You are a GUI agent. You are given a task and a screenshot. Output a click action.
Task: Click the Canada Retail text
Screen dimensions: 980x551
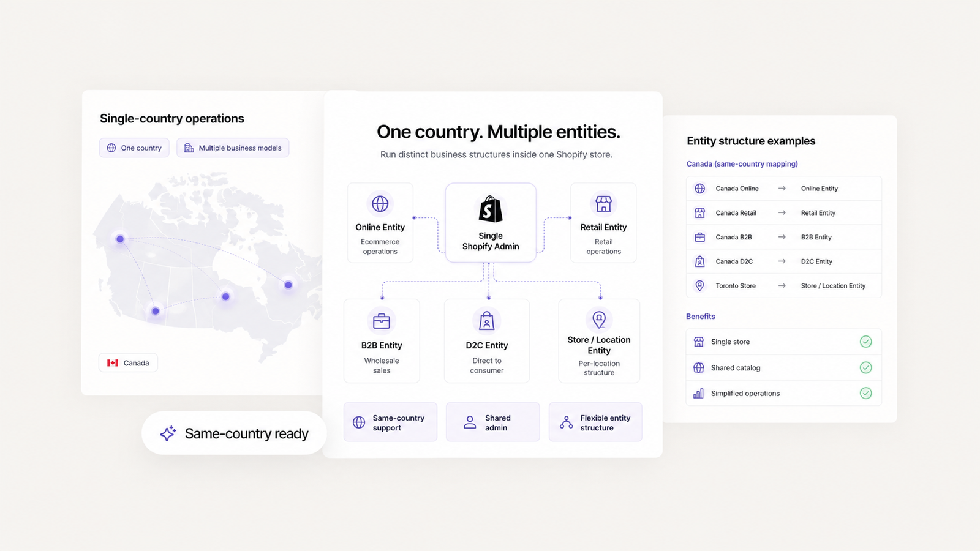736,213
